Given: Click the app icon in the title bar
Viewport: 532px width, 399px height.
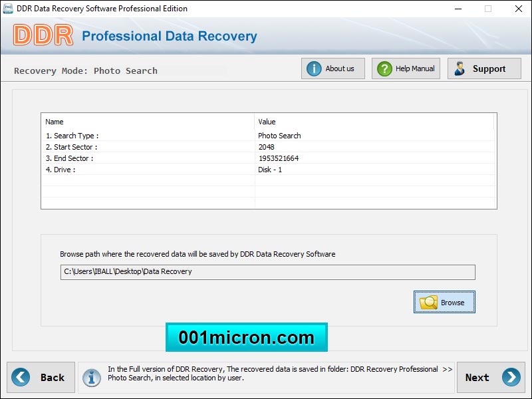Looking at the screenshot, I should coord(7,9).
